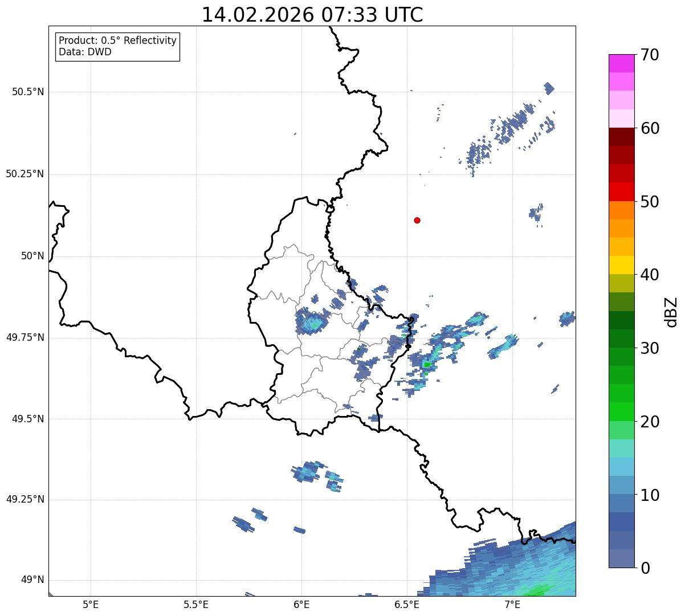Click the red station marker dot

(417, 221)
